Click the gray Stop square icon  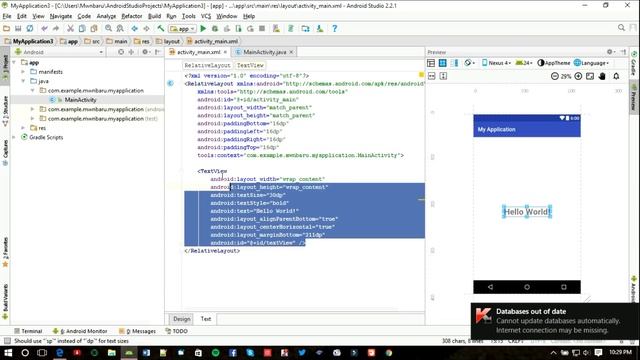[x=262, y=29]
